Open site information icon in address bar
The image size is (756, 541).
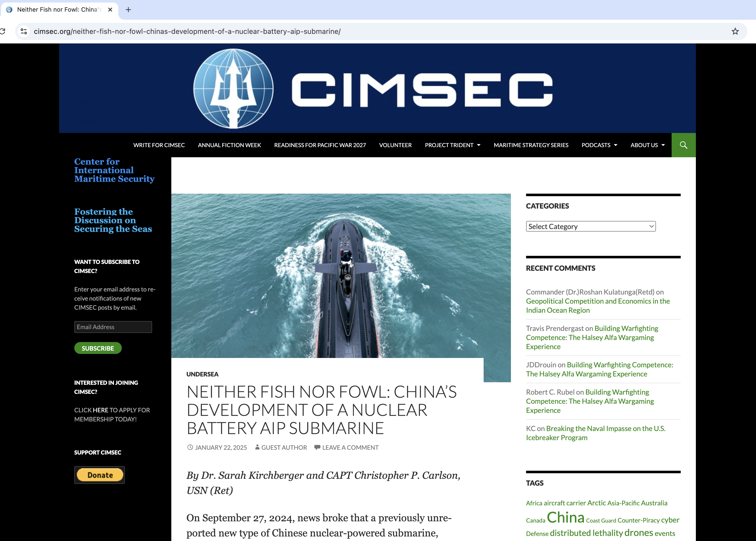tap(24, 31)
